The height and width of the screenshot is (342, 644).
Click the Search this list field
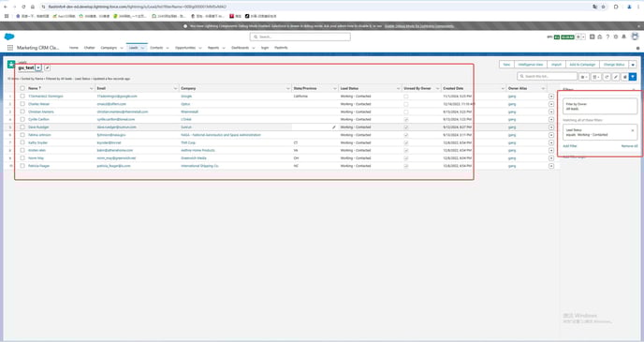coord(547,77)
